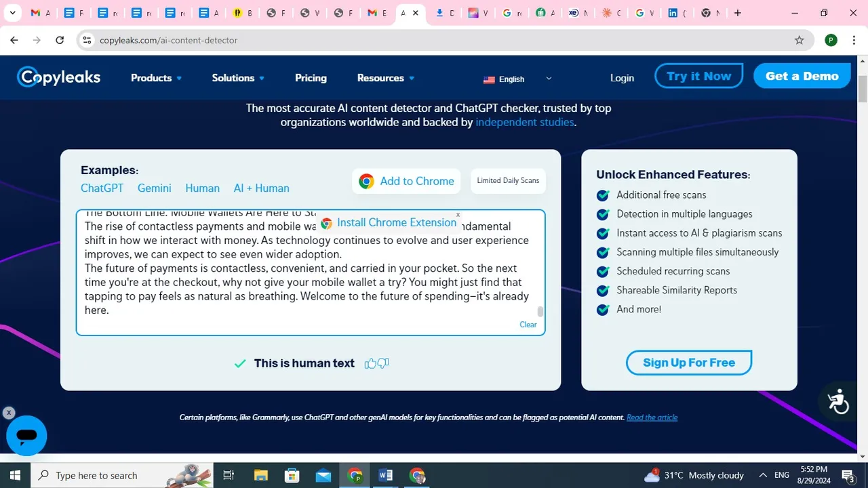Follow the Read the article link
This screenshot has width=868, height=488.
tap(652, 418)
